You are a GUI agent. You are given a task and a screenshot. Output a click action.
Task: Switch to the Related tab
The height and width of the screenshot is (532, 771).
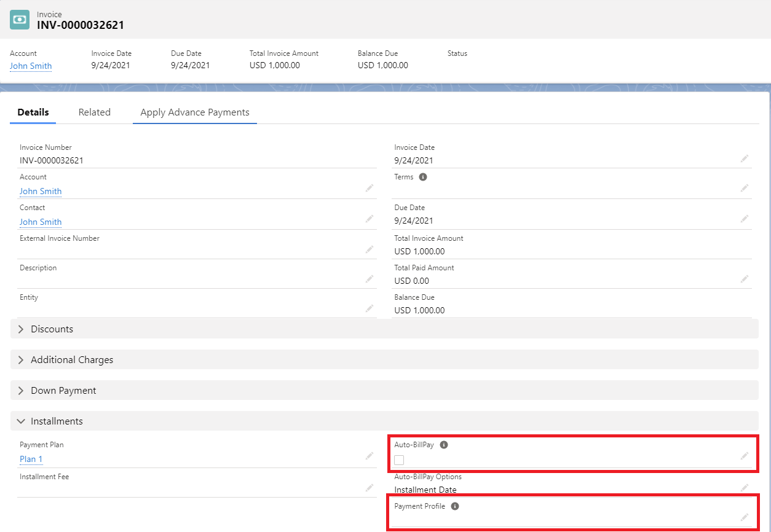click(x=94, y=112)
